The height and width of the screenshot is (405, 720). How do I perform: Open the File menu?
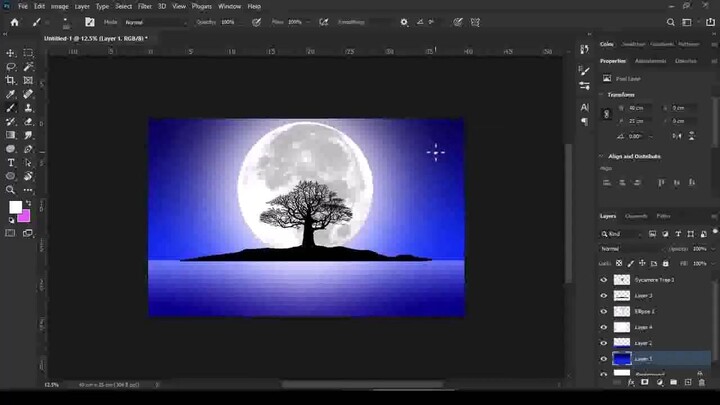pos(22,6)
